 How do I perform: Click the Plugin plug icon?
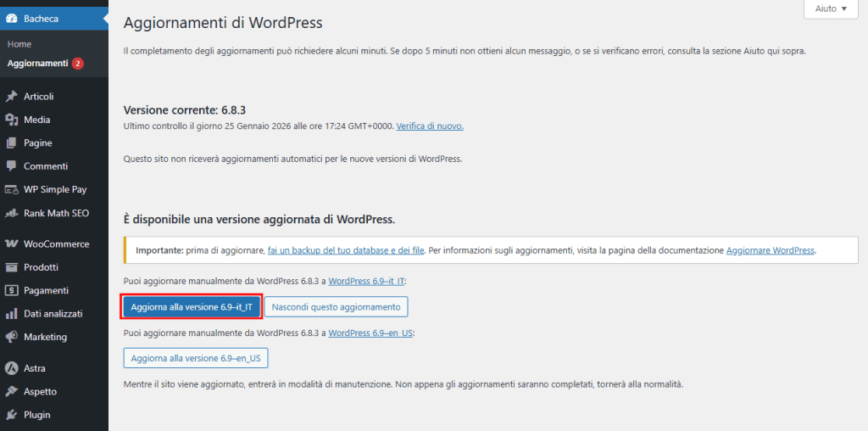tap(11, 414)
